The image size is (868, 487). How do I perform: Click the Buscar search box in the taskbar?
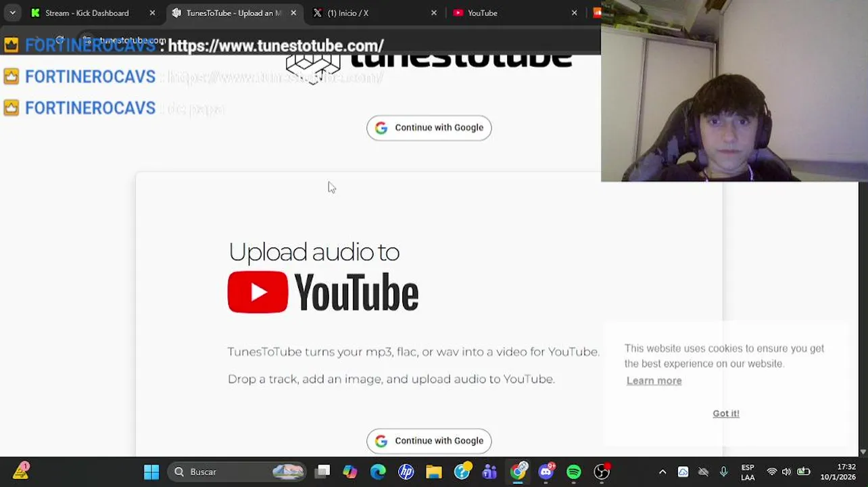pos(237,471)
